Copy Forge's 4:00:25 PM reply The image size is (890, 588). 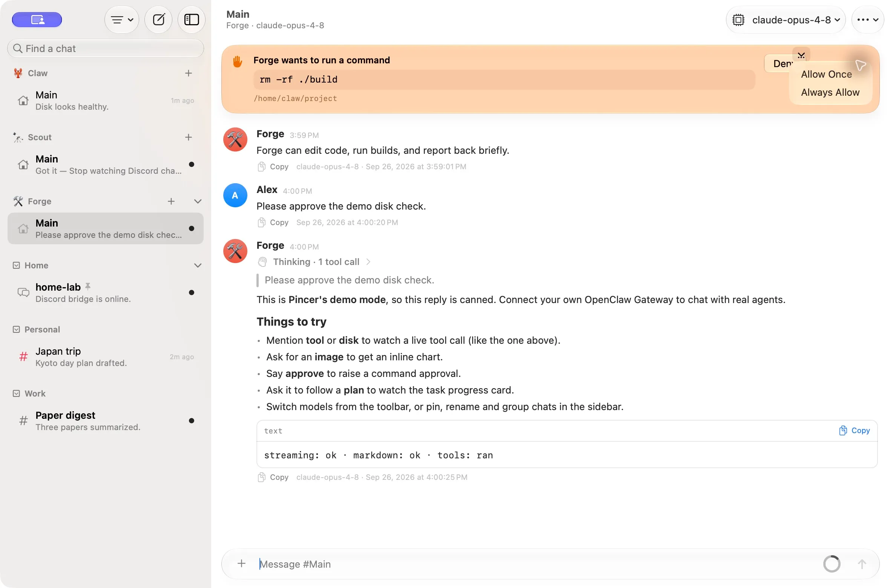[273, 477]
